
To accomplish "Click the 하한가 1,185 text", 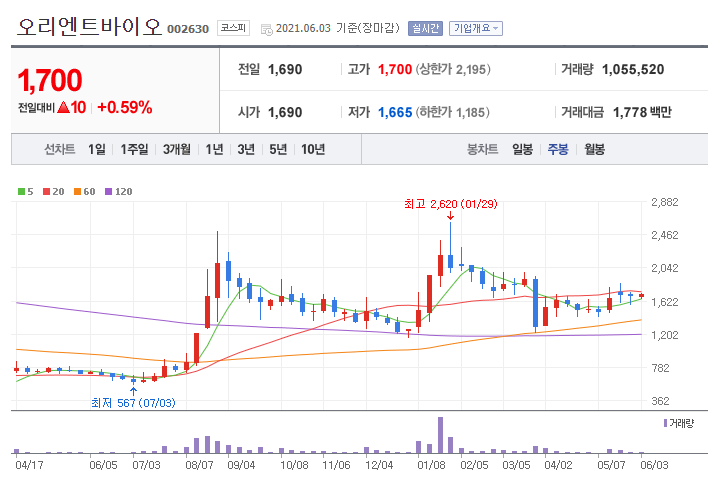I will click(x=453, y=112).
